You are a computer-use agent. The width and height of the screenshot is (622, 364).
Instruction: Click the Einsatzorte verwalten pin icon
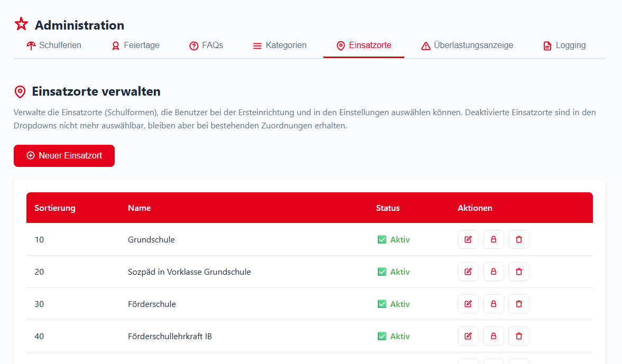click(20, 91)
